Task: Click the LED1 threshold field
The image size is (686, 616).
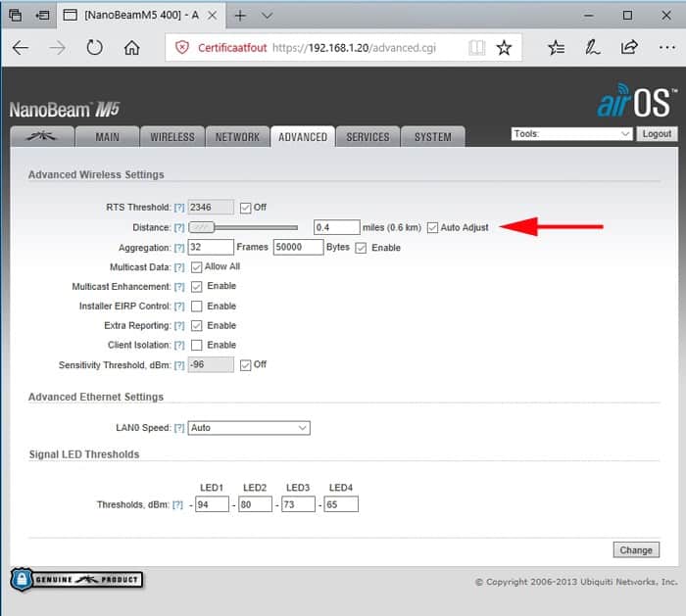Action: 212,504
